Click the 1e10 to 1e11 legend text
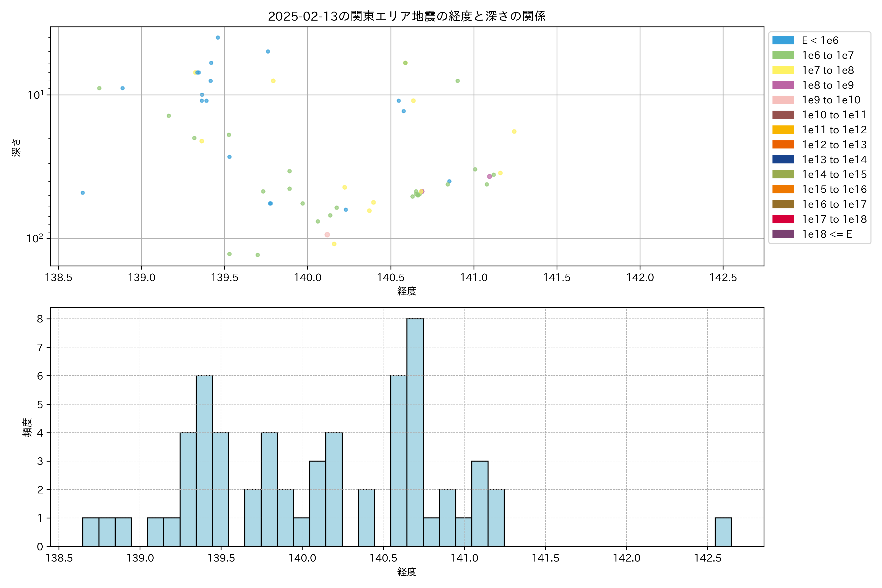This screenshot has height=588, width=882. (834, 115)
